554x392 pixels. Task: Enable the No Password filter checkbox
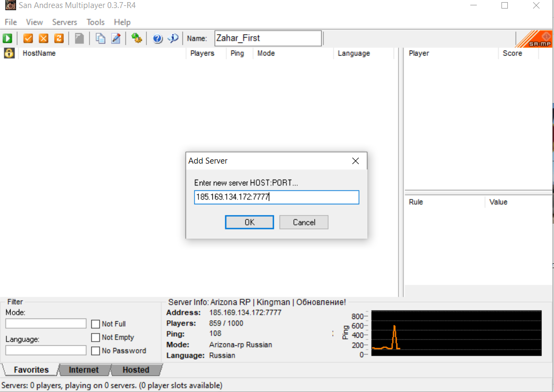pyautogui.click(x=95, y=351)
